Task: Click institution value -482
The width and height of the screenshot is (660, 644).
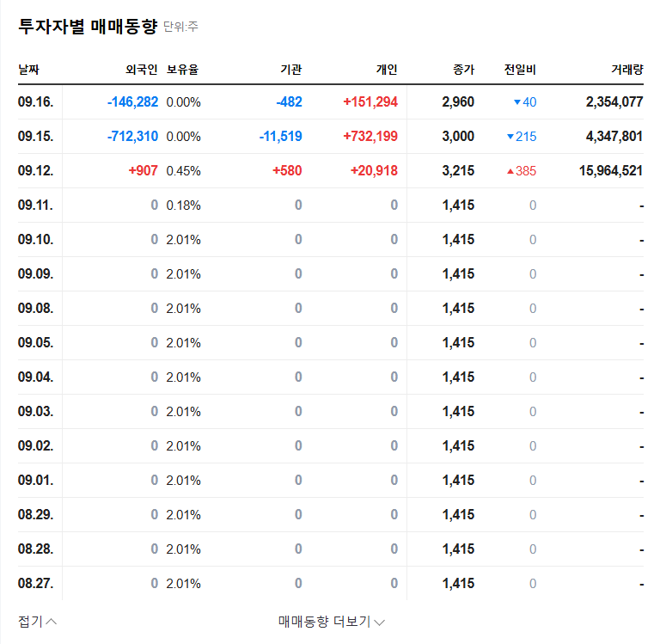Action: point(289,102)
